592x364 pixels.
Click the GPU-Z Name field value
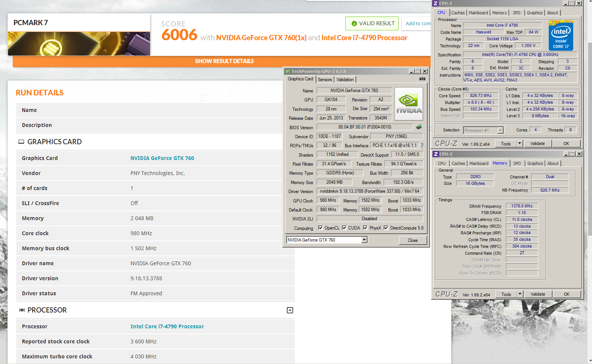coord(354,91)
